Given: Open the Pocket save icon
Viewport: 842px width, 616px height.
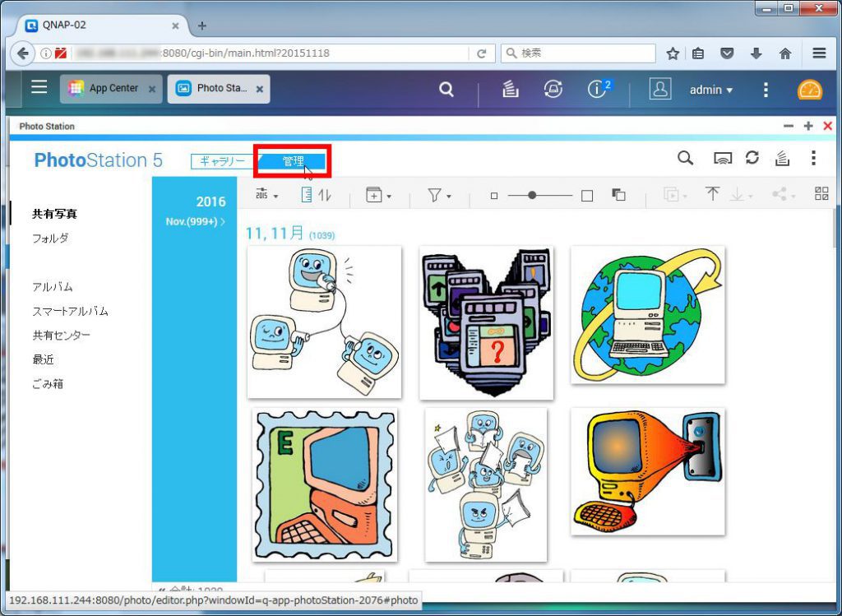Looking at the screenshot, I should tap(727, 53).
